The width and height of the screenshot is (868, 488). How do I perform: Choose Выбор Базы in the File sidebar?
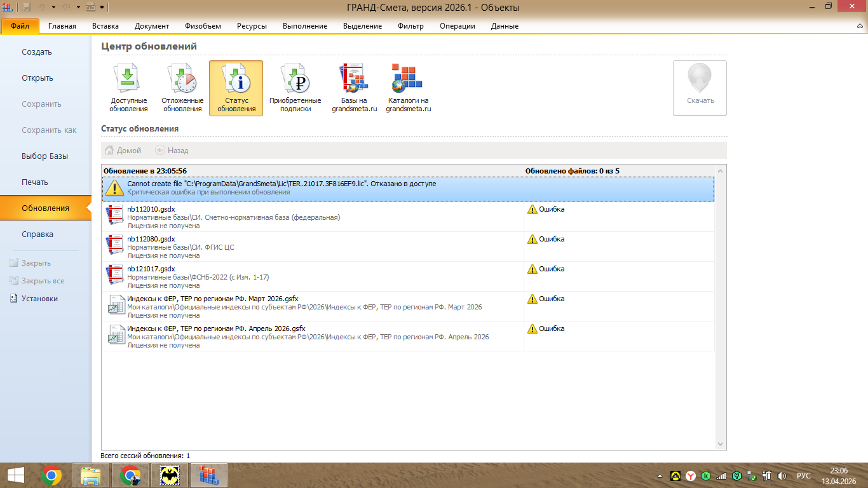pyautogui.click(x=44, y=156)
